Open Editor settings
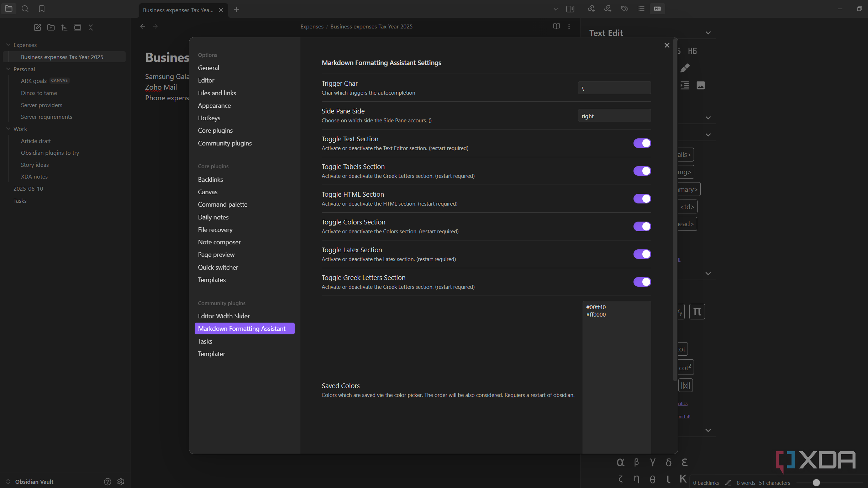 206,80
